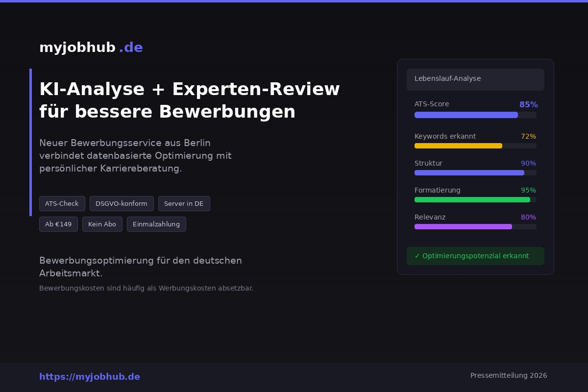Select the ATS-Check badge

(62, 203)
